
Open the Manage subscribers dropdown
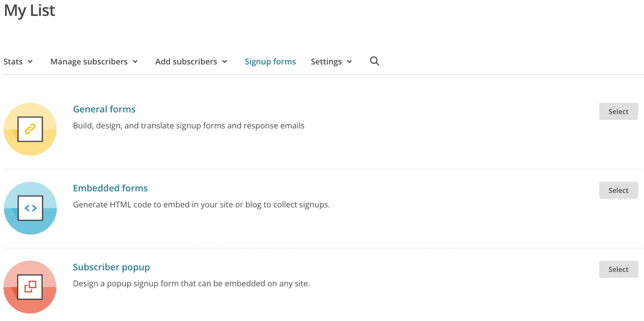(94, 62)
